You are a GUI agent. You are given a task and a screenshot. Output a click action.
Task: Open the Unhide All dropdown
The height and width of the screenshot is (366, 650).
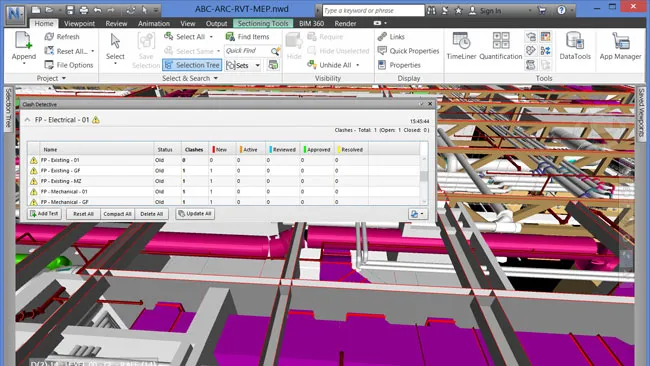point(358,65)
